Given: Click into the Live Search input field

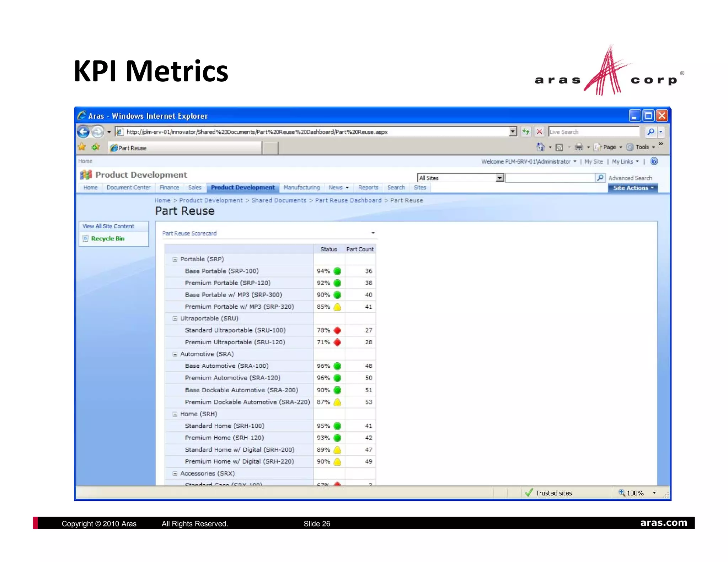Looking at the screenshot, I should click(593, 132).
